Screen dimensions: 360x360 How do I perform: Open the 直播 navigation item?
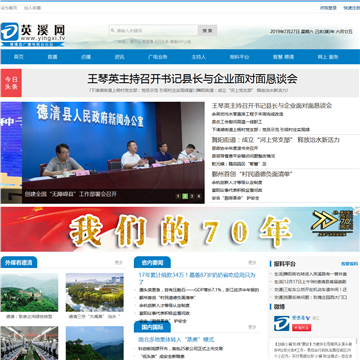click(52, 57)
